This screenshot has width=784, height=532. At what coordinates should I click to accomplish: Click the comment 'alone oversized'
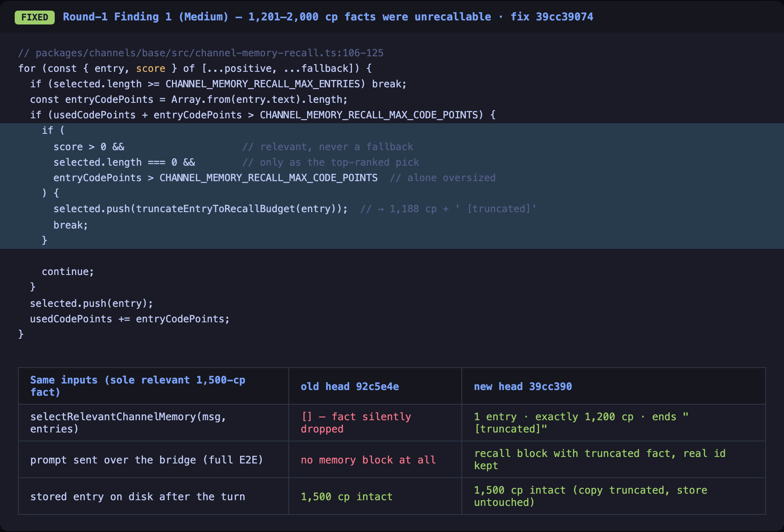point(443,178)
